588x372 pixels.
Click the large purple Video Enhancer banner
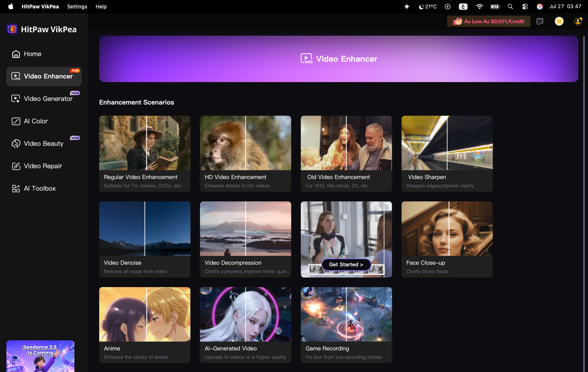[339, 59]
